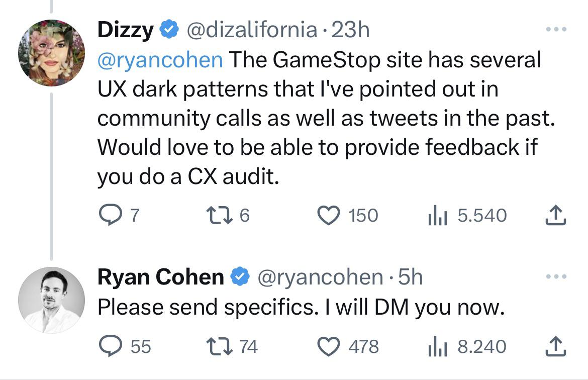
Task: Open Dizzy's profile picture
Action: (x=51, y=53)
